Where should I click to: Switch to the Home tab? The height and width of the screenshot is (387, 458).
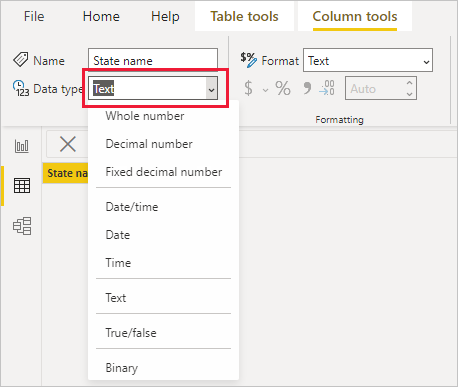pyautogui.click(x=101, y=16)
